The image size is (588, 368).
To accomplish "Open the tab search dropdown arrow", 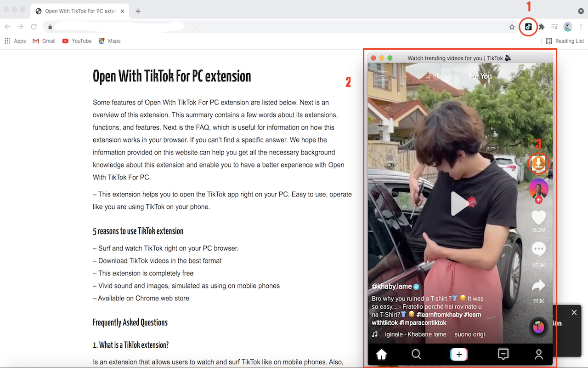I will click(581, 11).
